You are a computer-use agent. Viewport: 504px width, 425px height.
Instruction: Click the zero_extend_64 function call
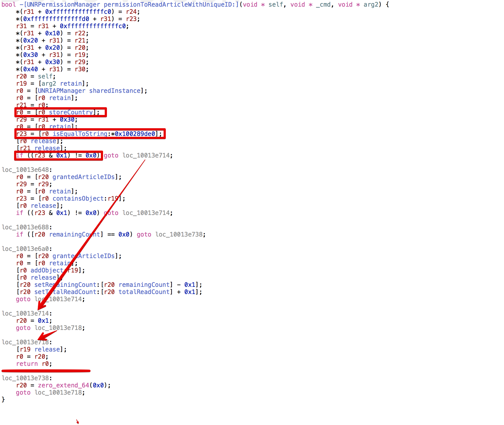tap(64, 385)
